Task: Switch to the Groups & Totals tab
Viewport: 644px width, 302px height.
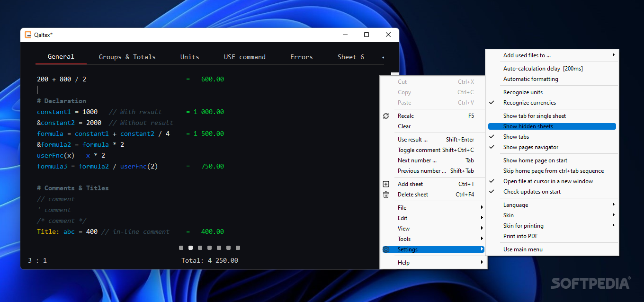Action: tap(127, 57)
